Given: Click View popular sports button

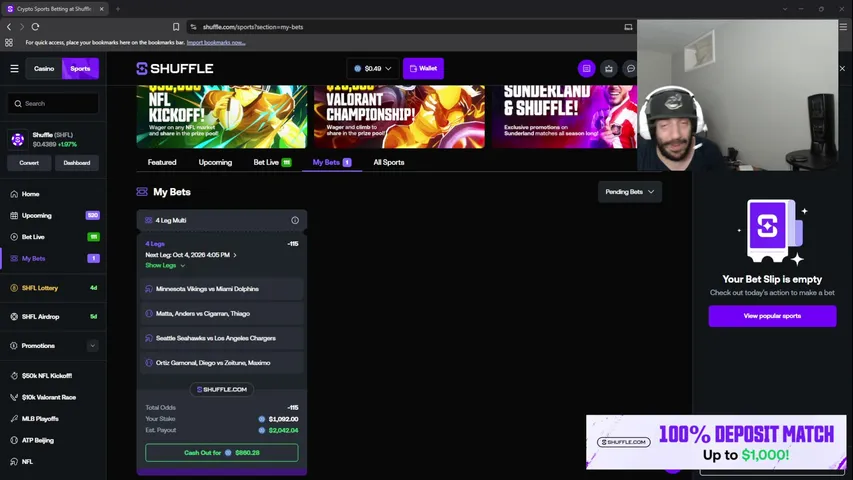Looking at the screenshot, I should [772, 316].
